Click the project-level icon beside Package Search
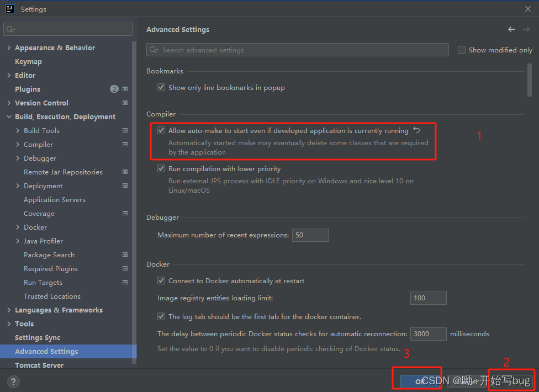The width and height of the screenshot is (539, 392). [125, 255]
